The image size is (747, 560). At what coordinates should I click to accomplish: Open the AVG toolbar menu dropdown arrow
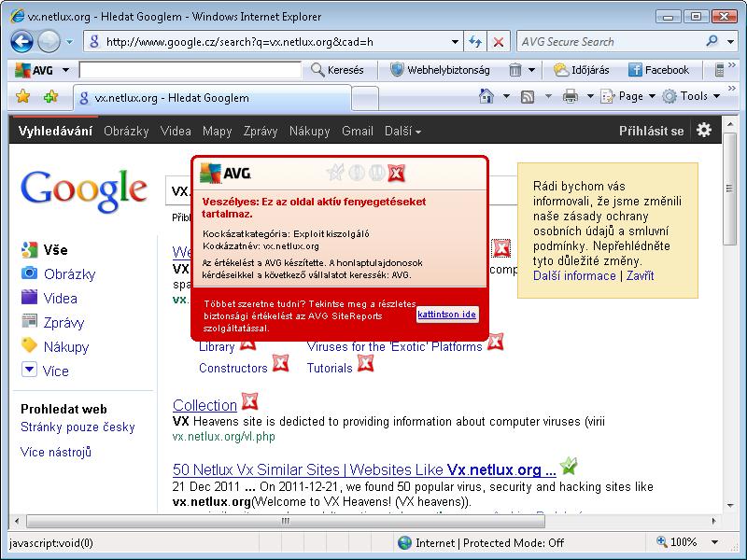tap(65, 70)
